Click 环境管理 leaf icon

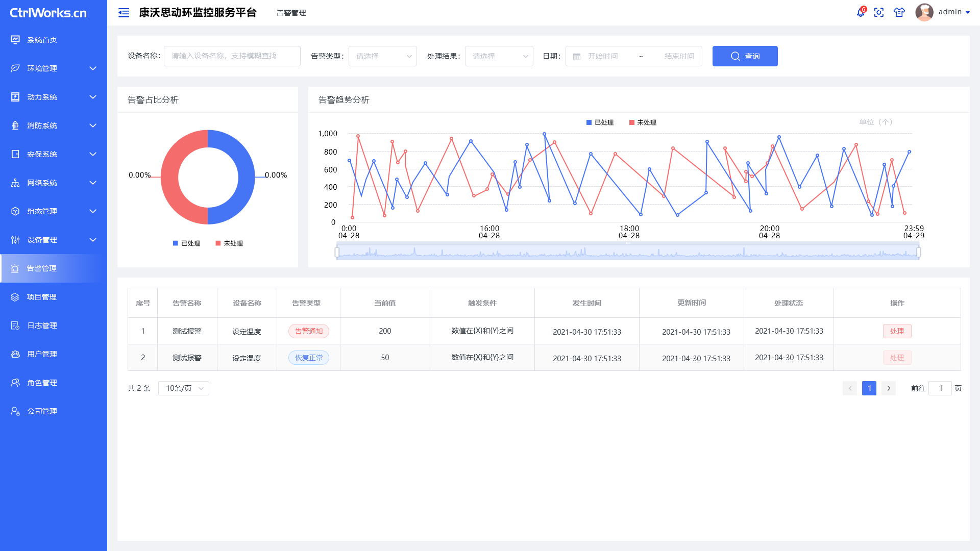pos(15,68)
